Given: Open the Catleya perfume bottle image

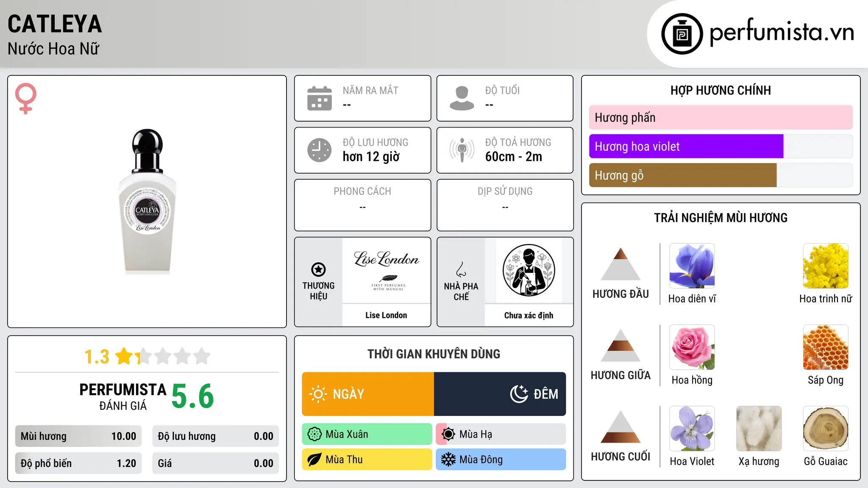Looking at the screenshot, I should click(x=147, y=202).
